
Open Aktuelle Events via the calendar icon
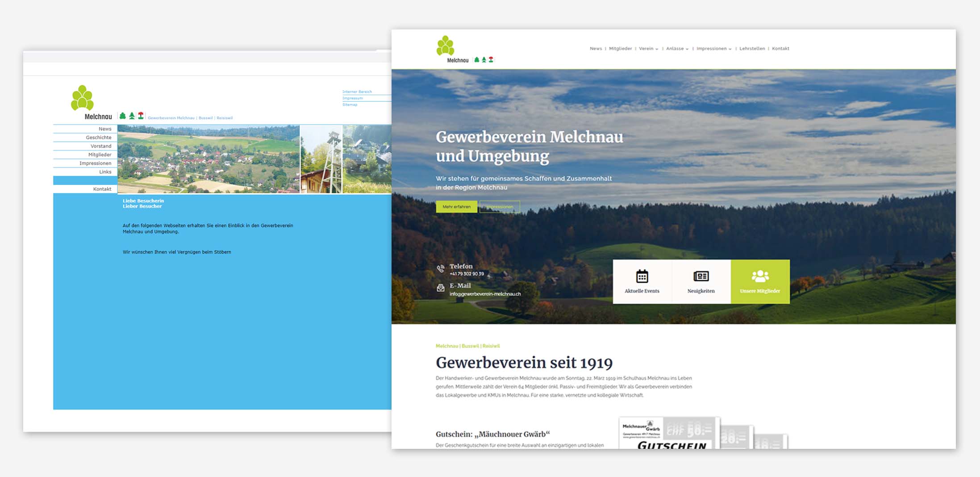pos(642,276)
